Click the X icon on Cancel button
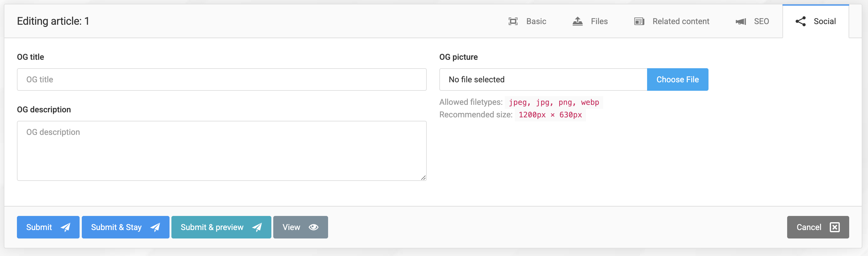The width and height of the screenshot is (868, 256). (x=835, y=228)
